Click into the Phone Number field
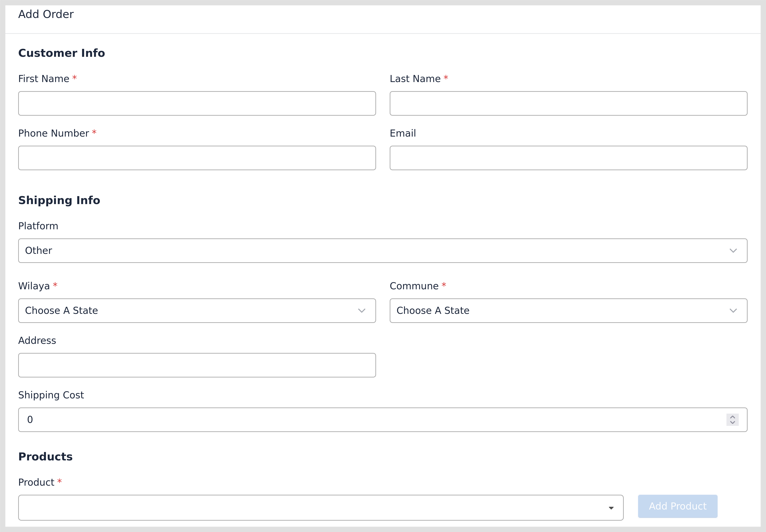This screenshot has height=532, width=766. click(197, 158)
